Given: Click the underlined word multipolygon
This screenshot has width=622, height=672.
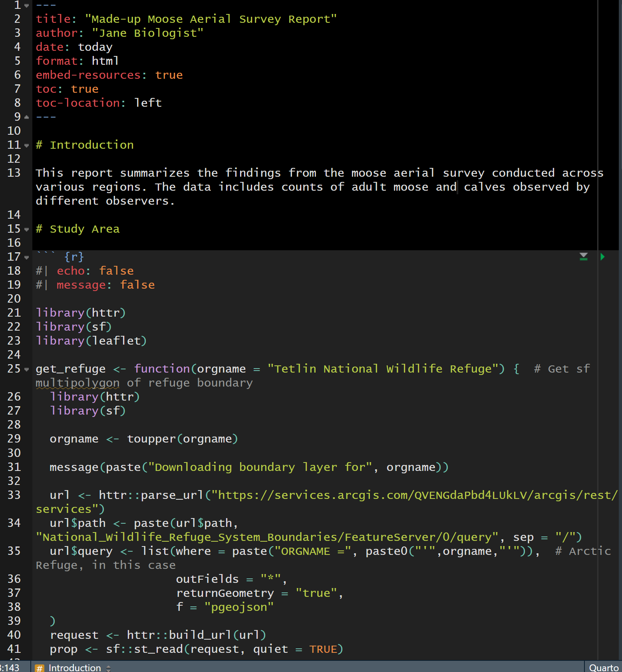Looking at the screenshot, I should pos(78,383).
